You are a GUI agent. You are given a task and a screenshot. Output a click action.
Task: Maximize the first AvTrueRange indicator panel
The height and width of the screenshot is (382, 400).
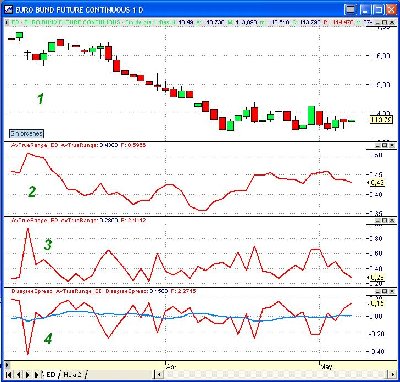click(x=384, y=146)
